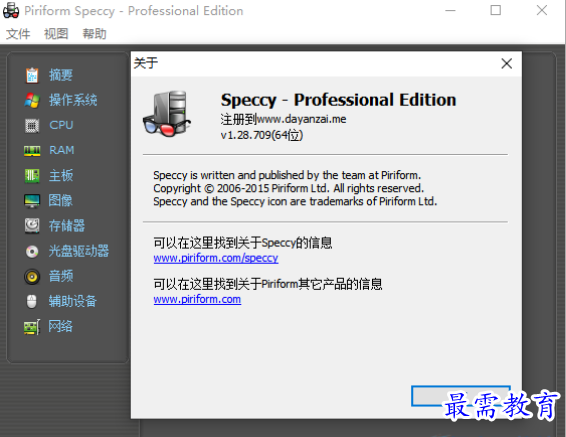Click the Speccy - Professional Edition heading
This screenshot has height=437, width=566.
click(339, 100)
